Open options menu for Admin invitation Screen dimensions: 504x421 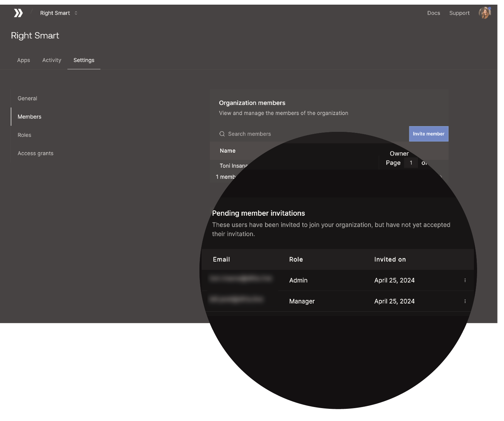[465, 280]
